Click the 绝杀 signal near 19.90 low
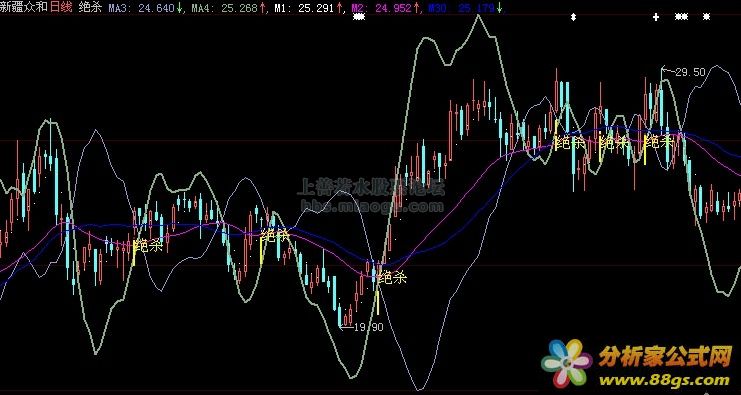The image size is (741, 395). (393, 277)
